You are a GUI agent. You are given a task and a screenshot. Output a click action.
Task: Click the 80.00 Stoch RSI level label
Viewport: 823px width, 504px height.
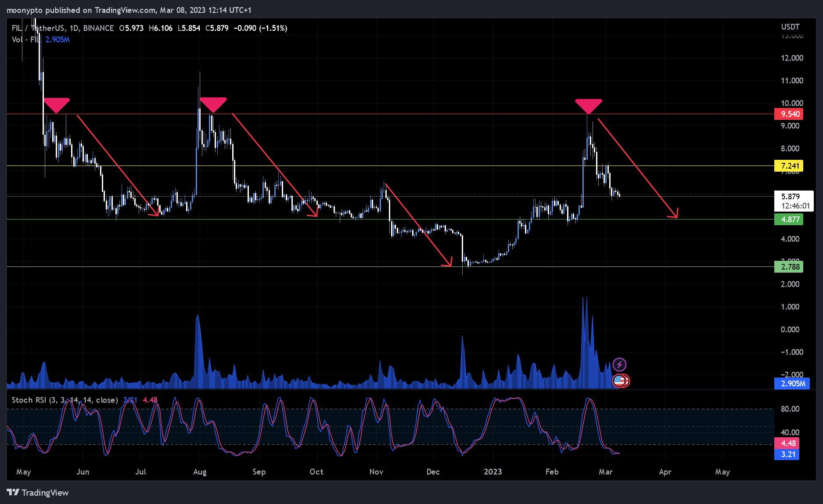790,409
